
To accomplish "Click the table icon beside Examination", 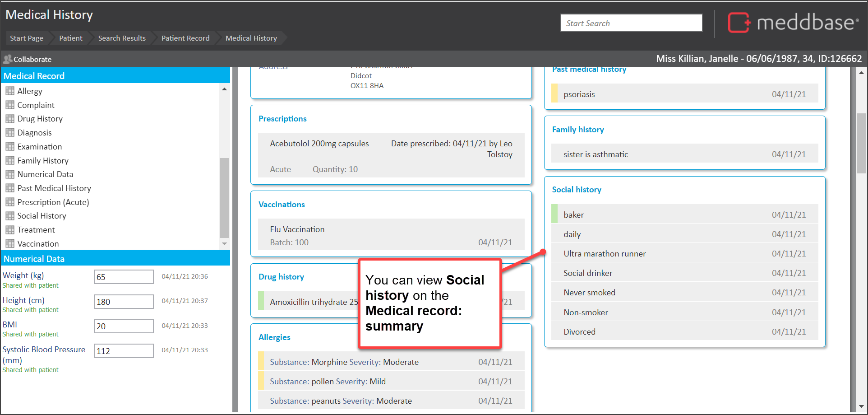I will (x=10, y=147).
